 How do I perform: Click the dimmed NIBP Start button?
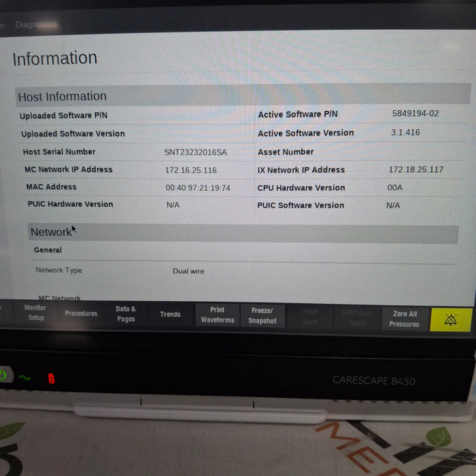[x=310, y=317]
